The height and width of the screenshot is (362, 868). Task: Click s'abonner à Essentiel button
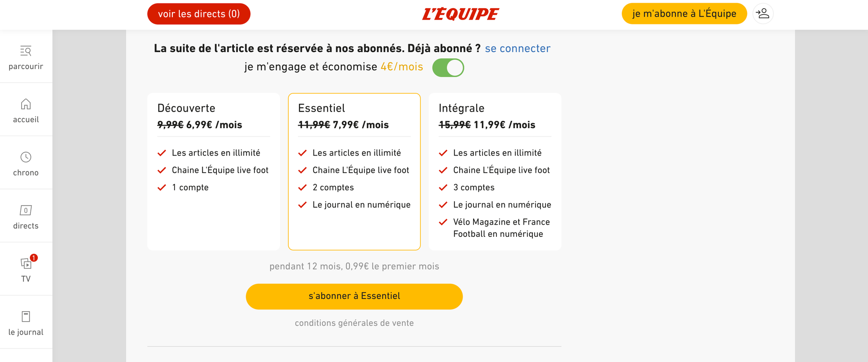(x=354, y=296)
